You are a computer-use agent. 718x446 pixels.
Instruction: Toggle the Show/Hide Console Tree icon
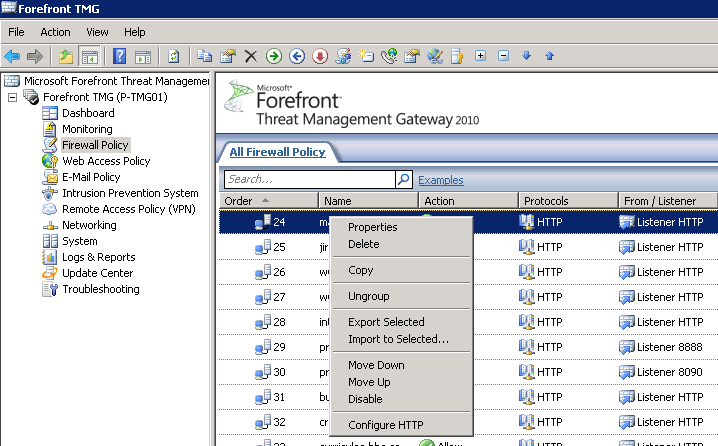click(89, 56)
